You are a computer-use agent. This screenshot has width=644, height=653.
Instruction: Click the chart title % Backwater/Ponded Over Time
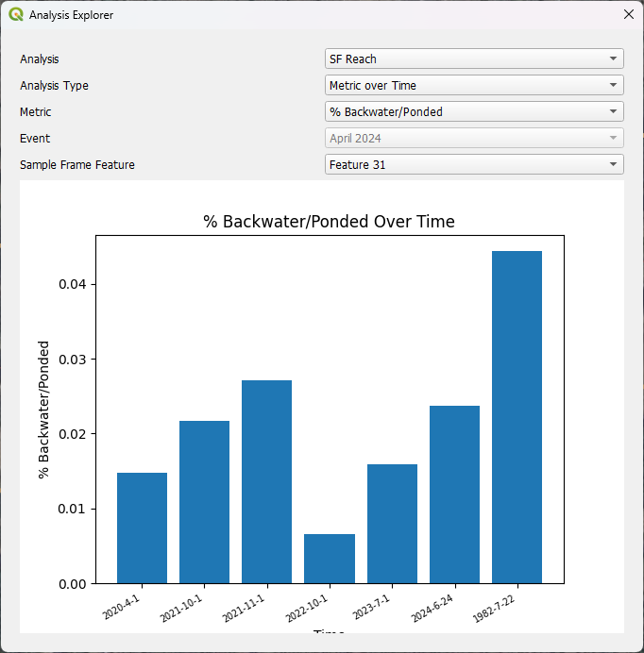[329, 222]
